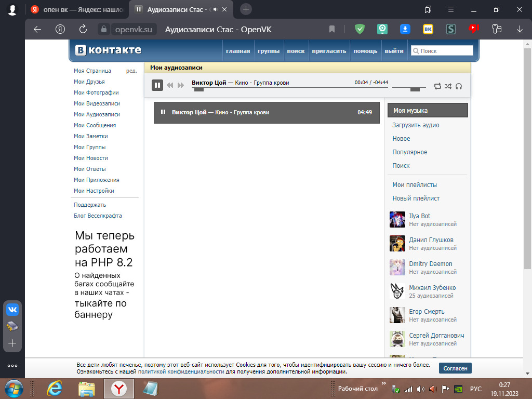
Task: Open Сергей Догганович's avatar
Action: pyautogui.click(x=397, y=339)
